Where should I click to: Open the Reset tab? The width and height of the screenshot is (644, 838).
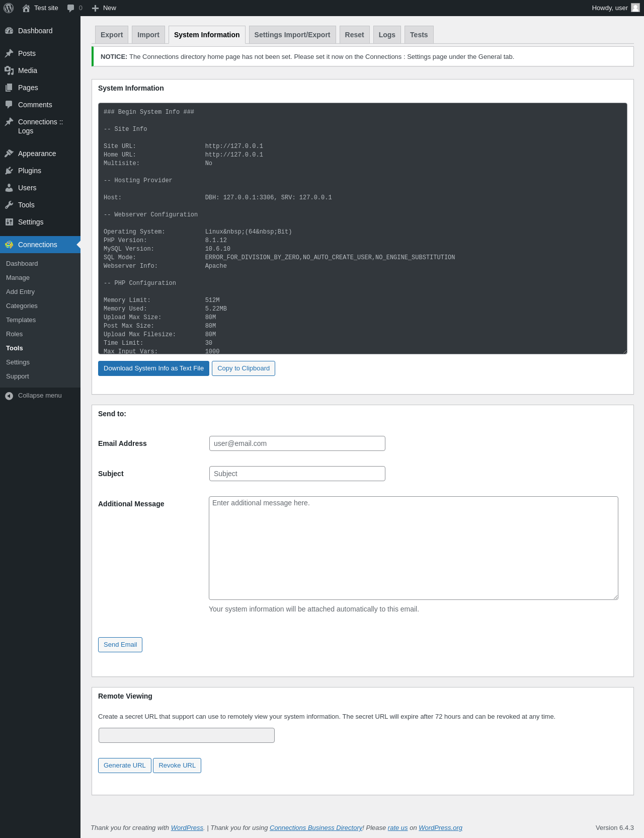coord(354,35)
